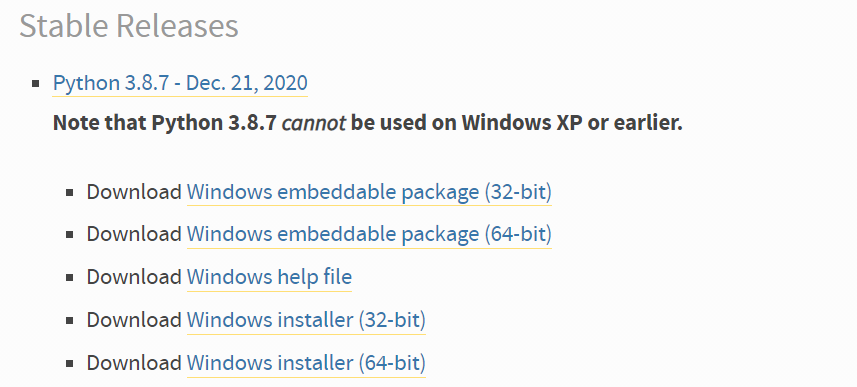This screenshot has height=387, width=857.
Task: Click bullet before 64-bit embeddable package item
Action: click(69, 235)
